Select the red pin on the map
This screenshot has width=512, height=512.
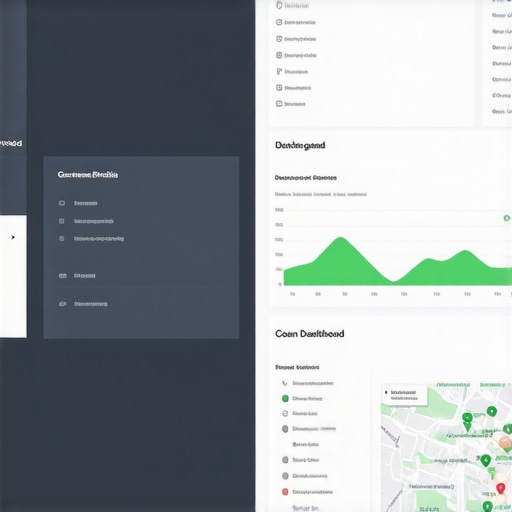(500, 489)
